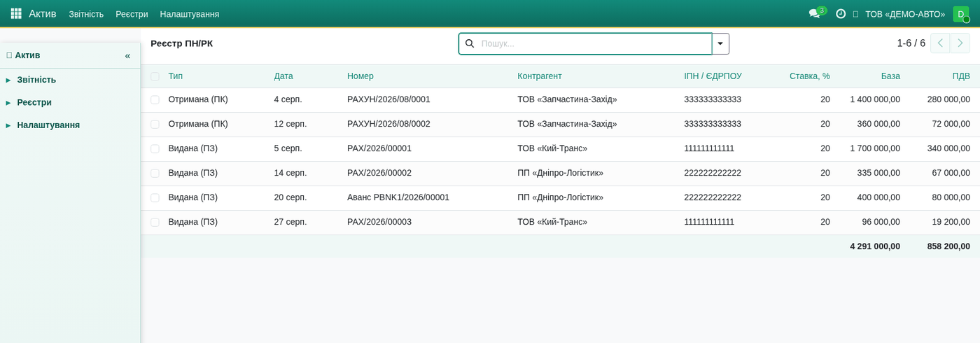Click the green user avatar D
Image resolution: width=980 pixels, height=343 pixels.
pyautogui.click(x=960, y=14)
